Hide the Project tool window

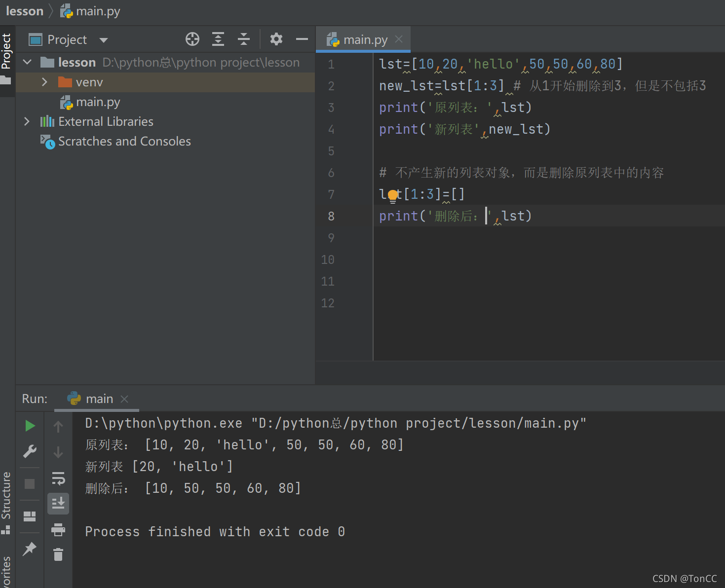(302, 39)
